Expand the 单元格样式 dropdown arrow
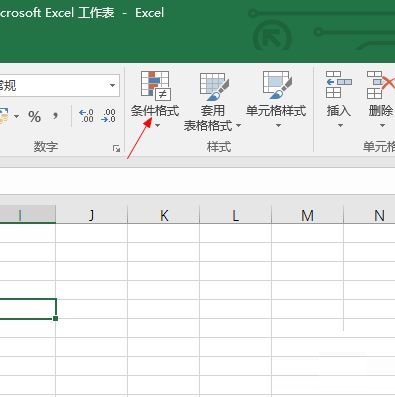The image size is (395, 397). click(278, 126)
